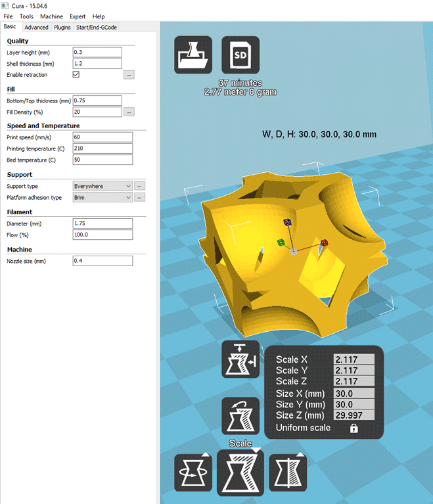Click the Print speed input field
Viewport: 433px width, 504px height.
103,137
